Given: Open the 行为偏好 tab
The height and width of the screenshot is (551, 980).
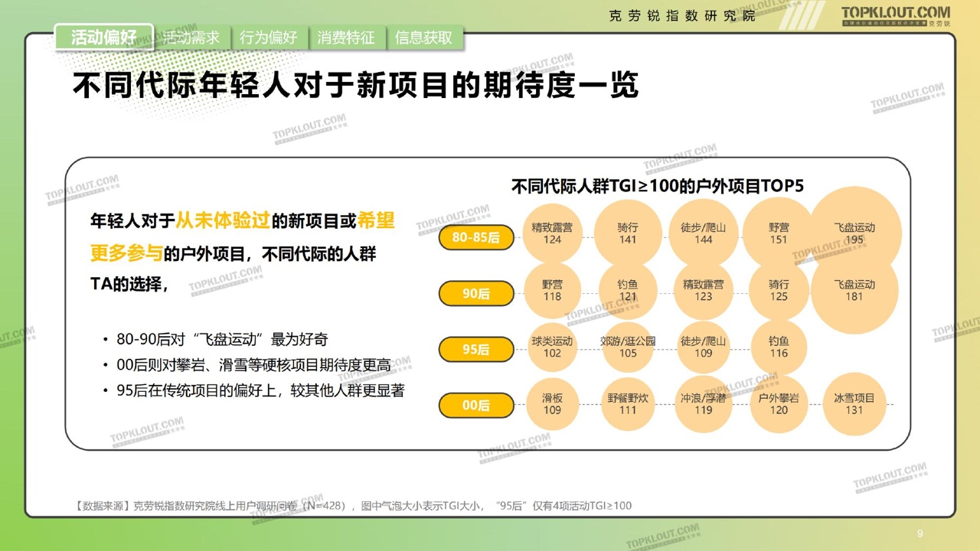Looking at the screenshot, I should point(269,37).
